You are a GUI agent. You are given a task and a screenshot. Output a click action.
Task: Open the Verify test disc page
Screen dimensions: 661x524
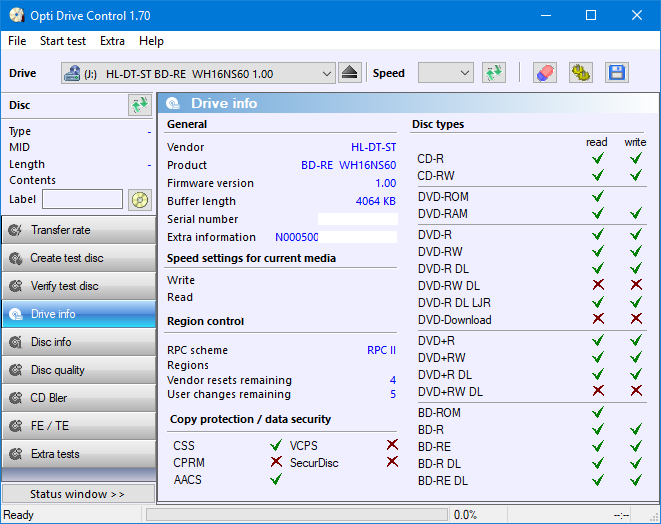pos(78,286)
